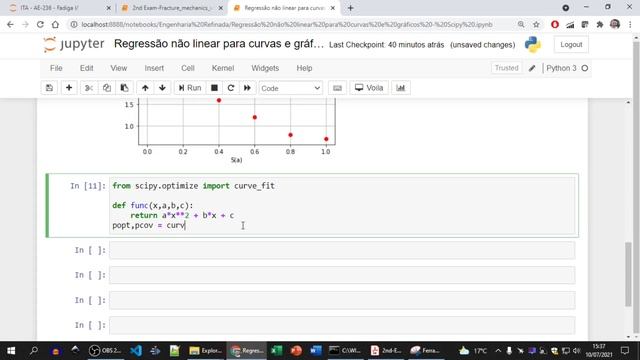Open the Opera red extension icon
Image resolution: width=640 pixels, height=360 pixels.
(555, 24)
